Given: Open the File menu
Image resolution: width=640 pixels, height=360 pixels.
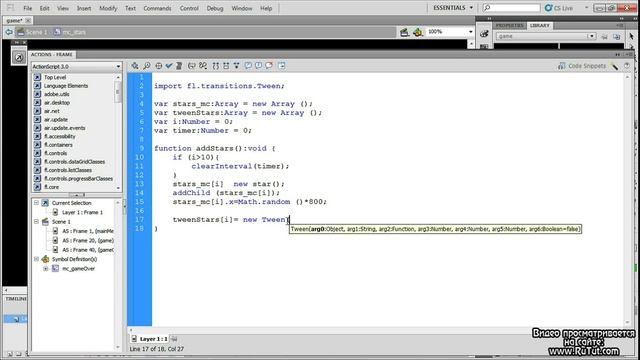Looking at the screenshot, I should click(27, 8).
